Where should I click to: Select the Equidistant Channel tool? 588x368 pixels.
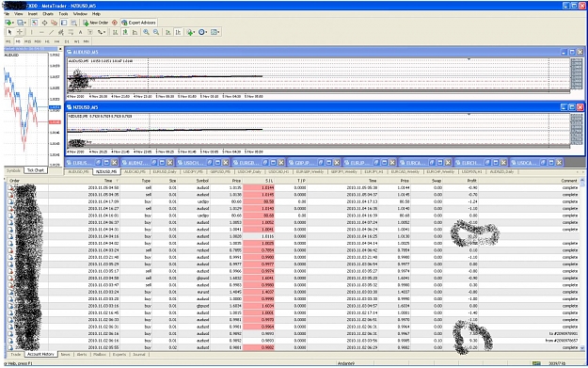61,32
